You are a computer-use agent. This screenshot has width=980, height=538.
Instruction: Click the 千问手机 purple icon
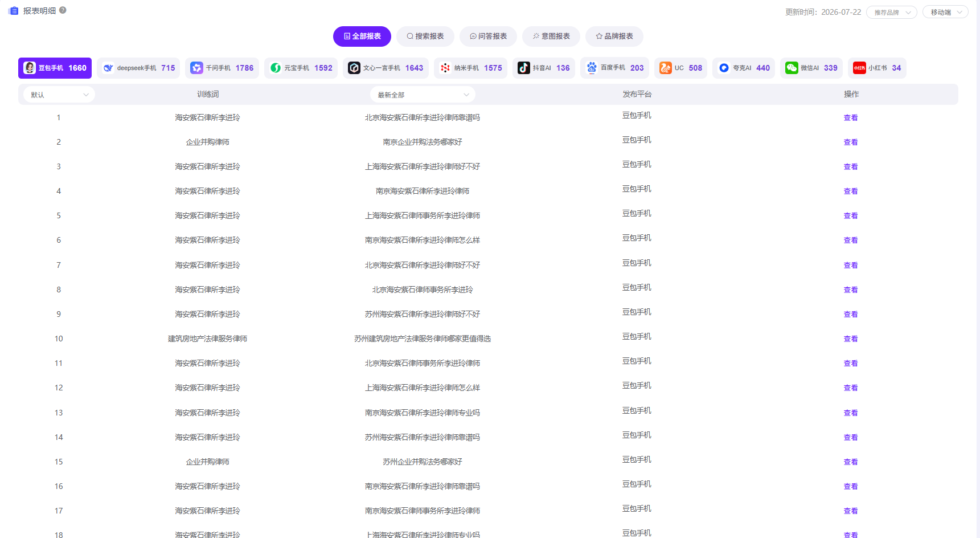(196, 68)
